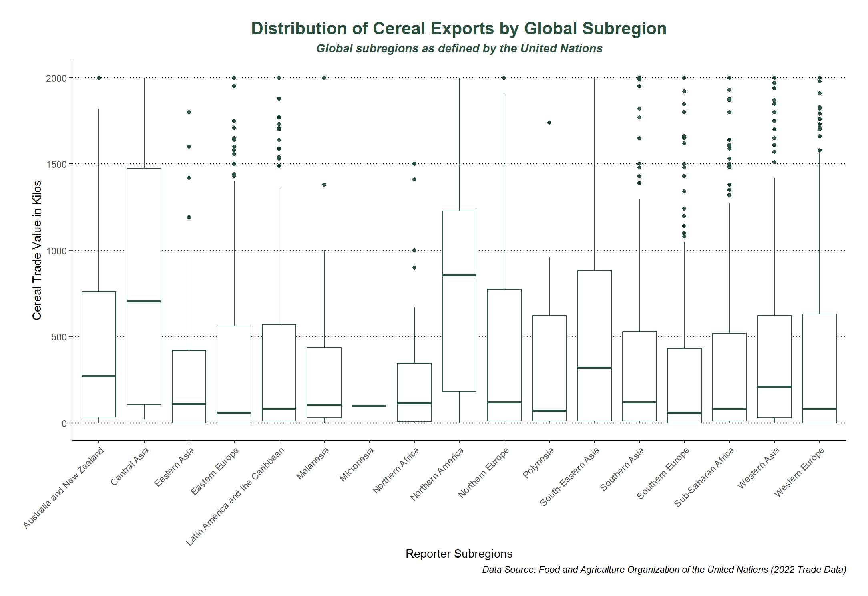868x596 pixels.
Task: Click the Melanesia outlier point near 1400
Action: [x=324, y=185]
